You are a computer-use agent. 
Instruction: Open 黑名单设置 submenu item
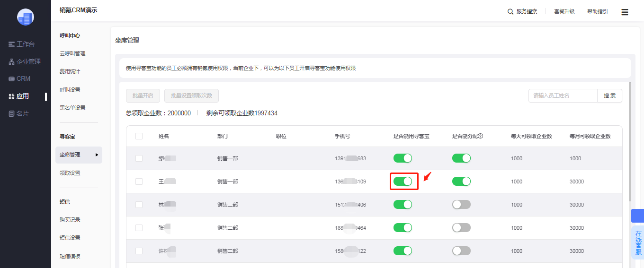[x=72, y=108]
